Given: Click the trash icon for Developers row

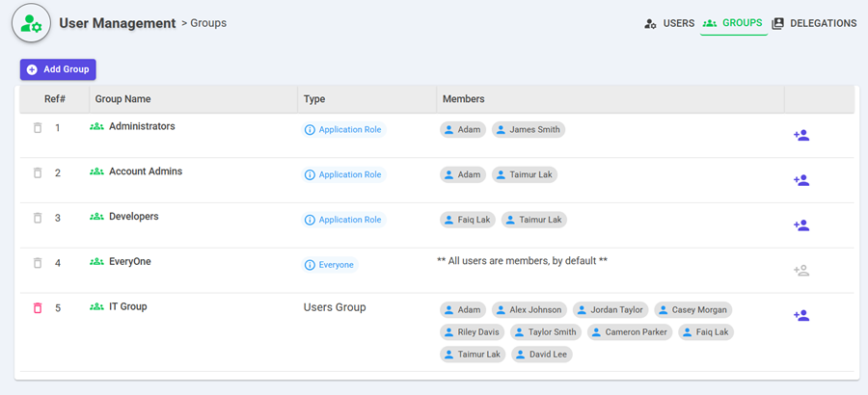Looking at the screenshot, I should [x=38, y=219].
